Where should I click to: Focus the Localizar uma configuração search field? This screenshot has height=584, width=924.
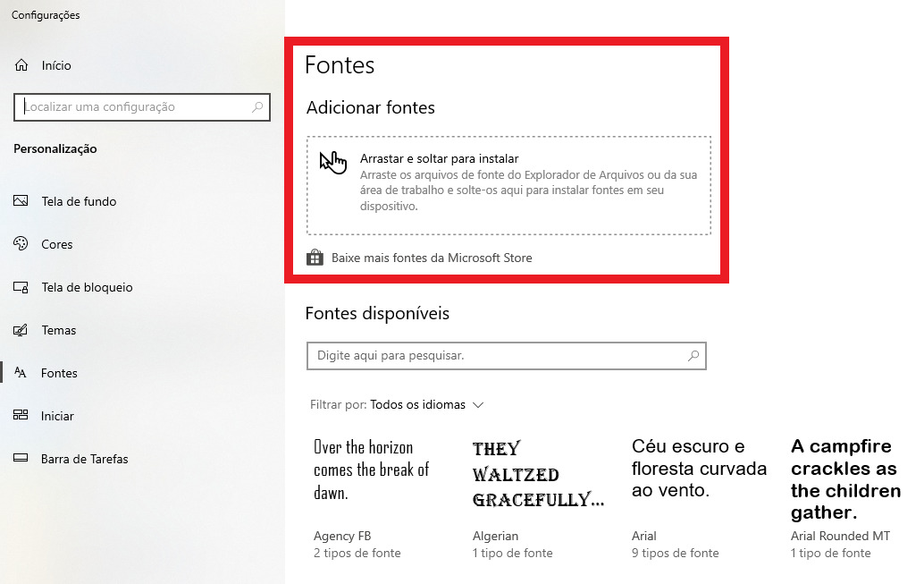click(x=134, y=107)
